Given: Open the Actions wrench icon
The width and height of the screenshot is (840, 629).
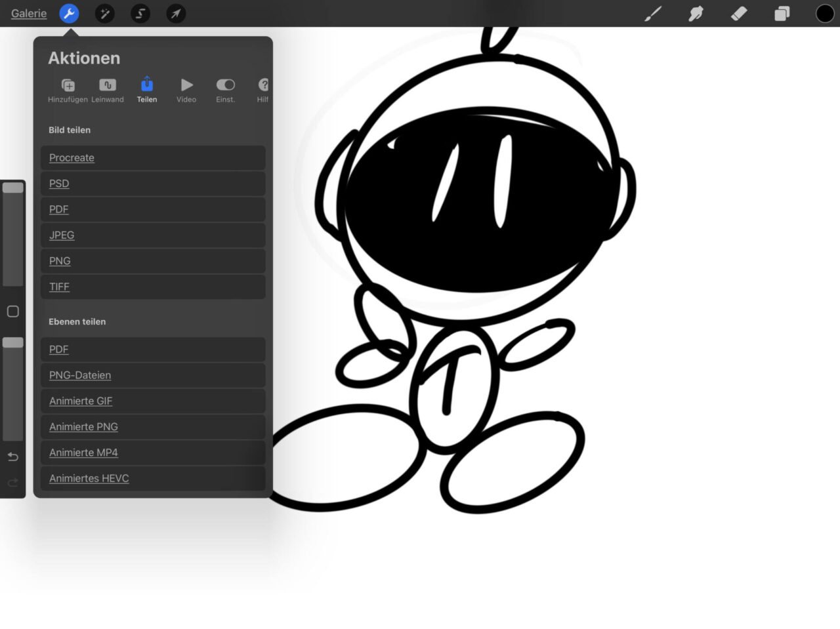Looking at the screenshot, I should [69, 13].
